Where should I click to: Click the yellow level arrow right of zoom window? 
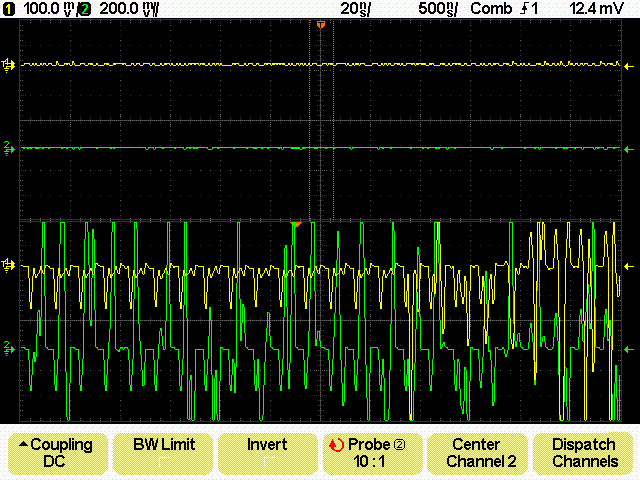coord(629,267)
